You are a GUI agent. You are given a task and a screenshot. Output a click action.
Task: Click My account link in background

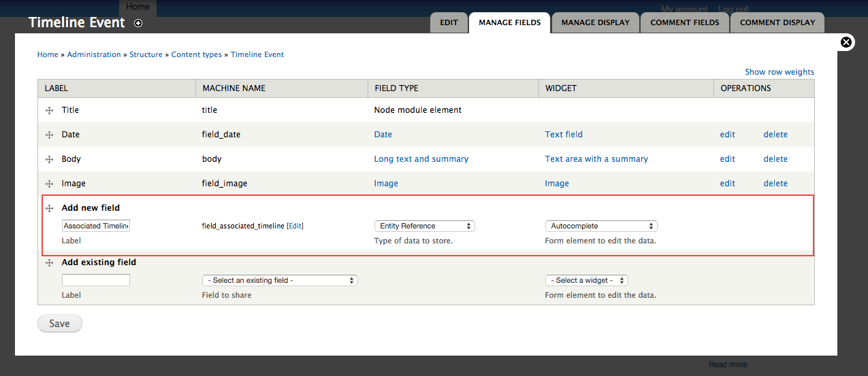click(x=684, y=9)
